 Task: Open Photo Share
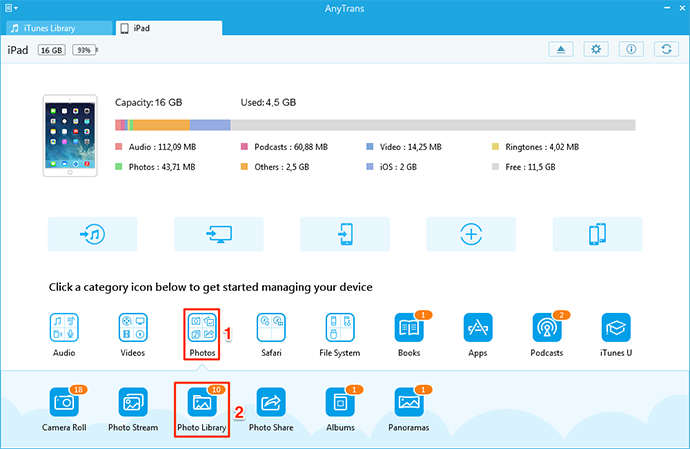tap(271, 402)
